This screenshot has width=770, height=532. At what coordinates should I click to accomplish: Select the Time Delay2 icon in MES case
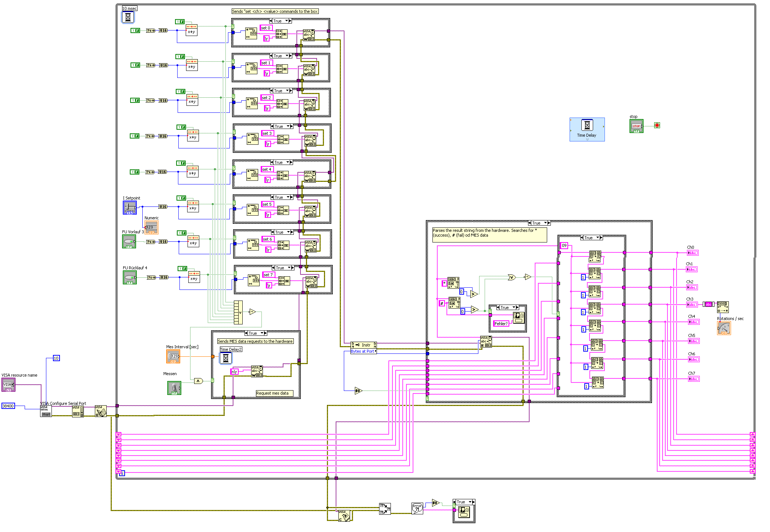226,358
